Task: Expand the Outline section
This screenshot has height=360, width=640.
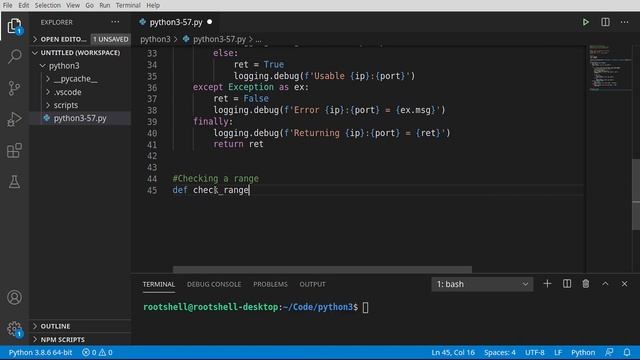Action: (x=35, y=326)
